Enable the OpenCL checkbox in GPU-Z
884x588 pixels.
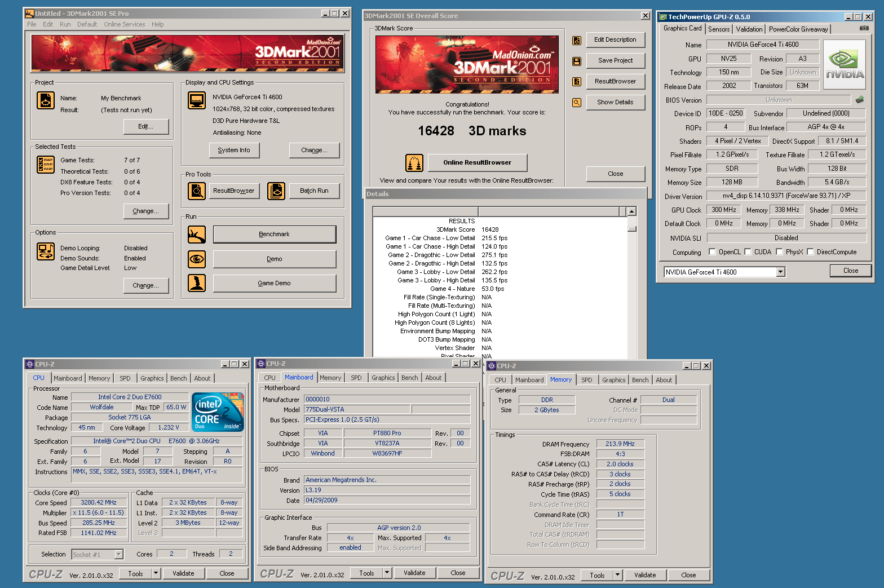click(712, 252)
